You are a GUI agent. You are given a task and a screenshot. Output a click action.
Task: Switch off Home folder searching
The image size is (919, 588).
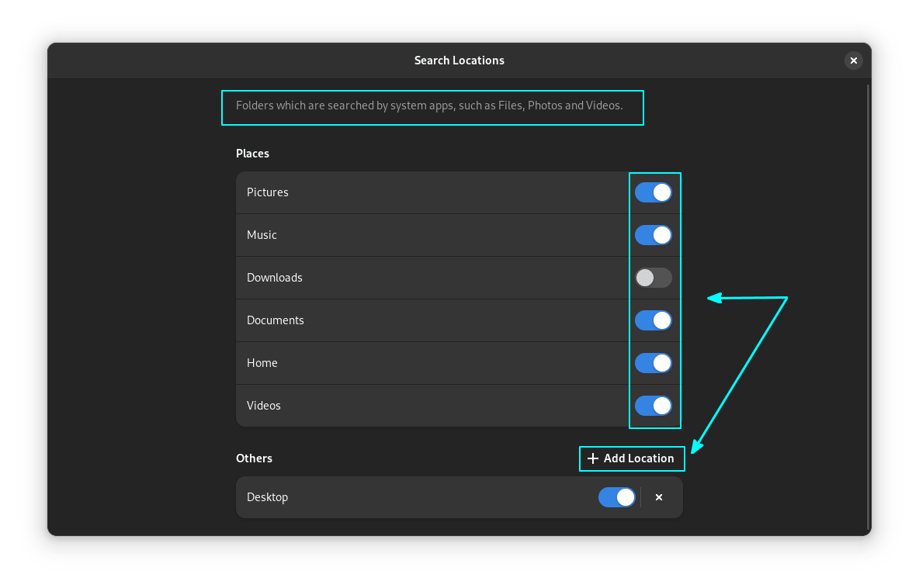point(653,363)
